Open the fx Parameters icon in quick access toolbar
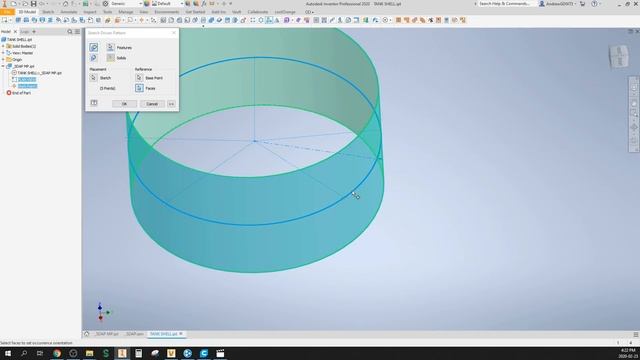The width and height of the screenshot is (640, 360). coord(204,4)
